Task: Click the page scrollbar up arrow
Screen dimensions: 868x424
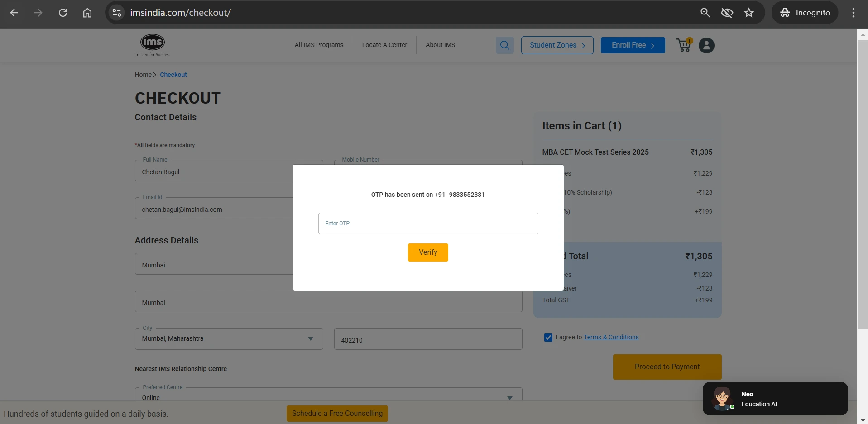Action: pyautogui.click(x=863, y=34)
